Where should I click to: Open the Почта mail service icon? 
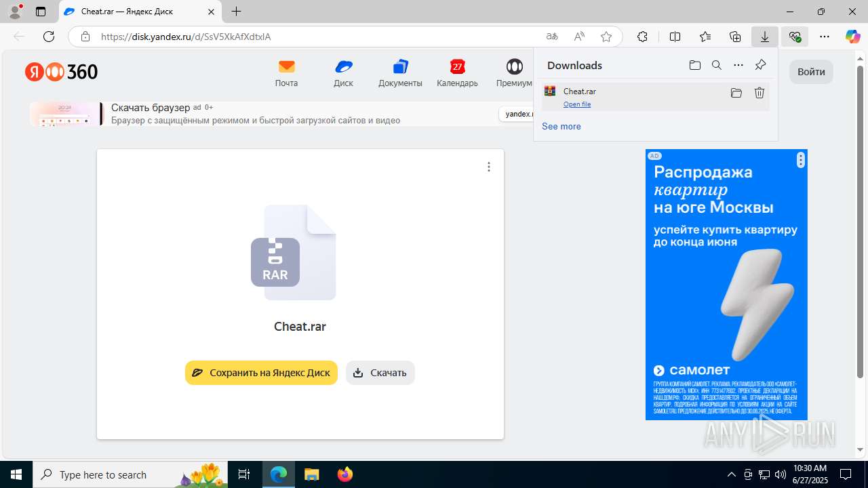pos(286,73)
